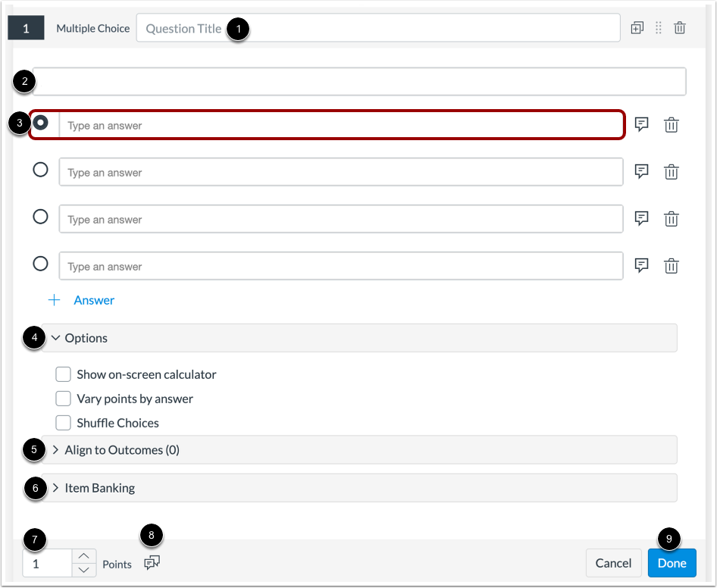Open feedback for the third answer
Image resolution: width=717 pixels, height=588 pixels.
[641, 218]
